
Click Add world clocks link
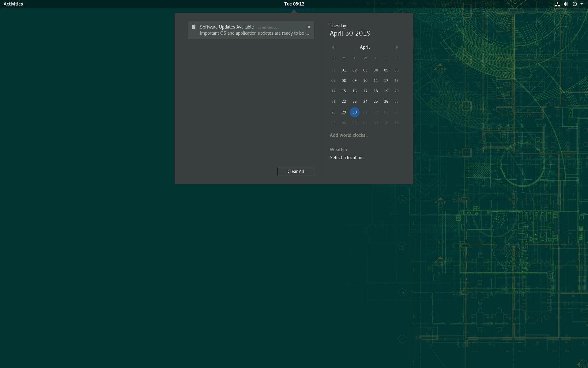(349, 135)
